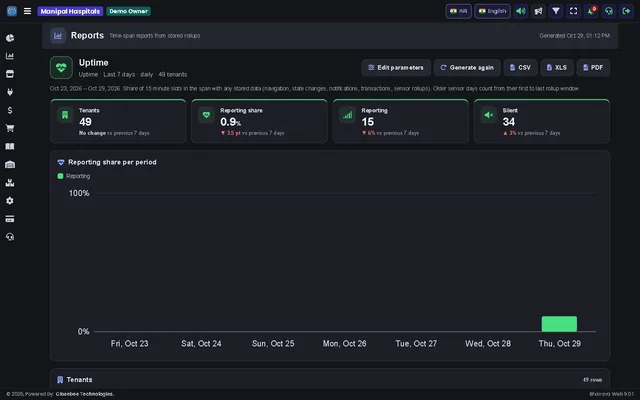Export report as PDF
Image resolution: width=640 pixels, height=400 pixels.
coord(593,67)
